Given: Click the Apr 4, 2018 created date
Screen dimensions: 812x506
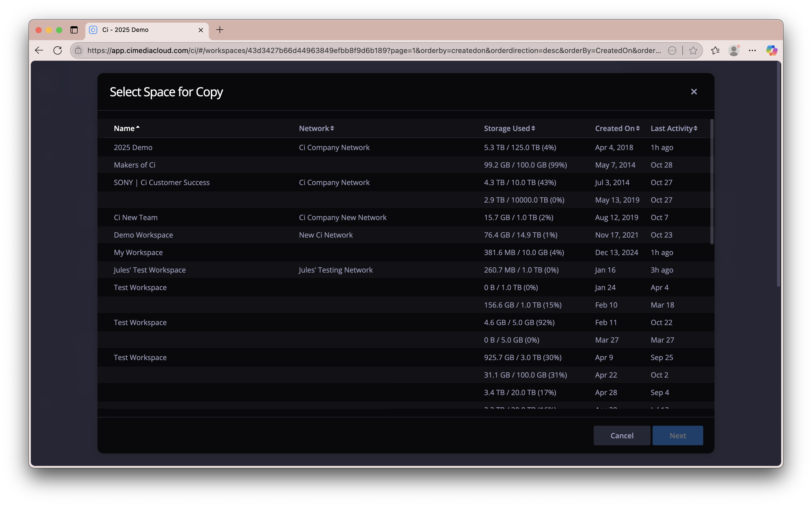Looking at the screenshot, I should [x=614, y=147].
